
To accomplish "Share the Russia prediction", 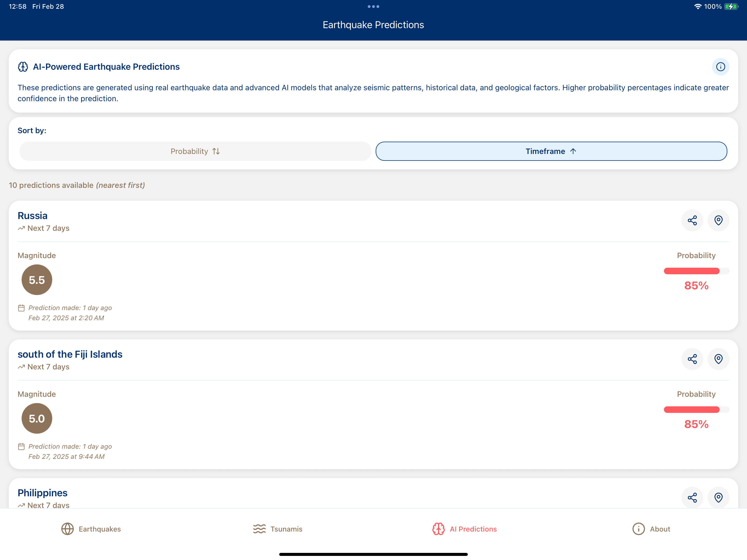I will coord(692,220).
